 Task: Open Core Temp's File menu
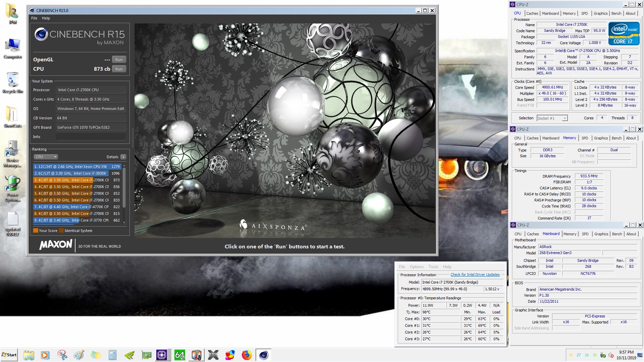pyautogui.click(x=402, y=267)
